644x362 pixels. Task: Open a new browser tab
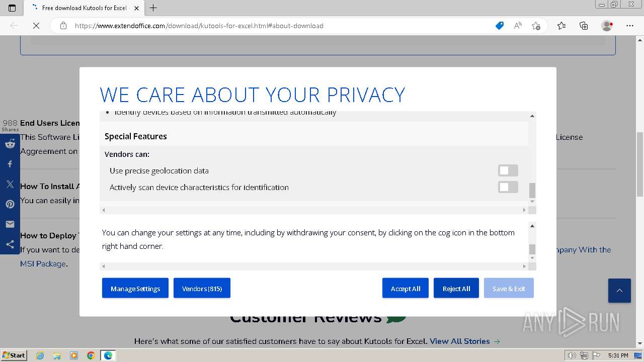pos(153,8)
